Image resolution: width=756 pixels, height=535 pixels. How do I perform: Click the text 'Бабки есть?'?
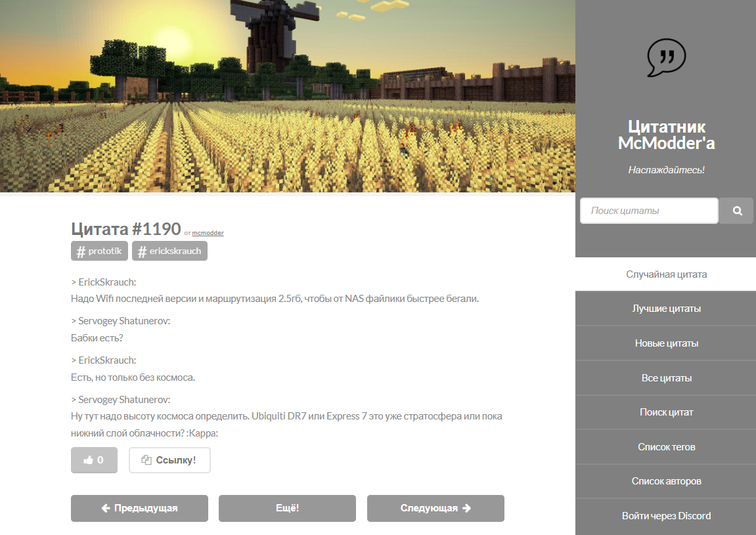click(x=97, y=338)
